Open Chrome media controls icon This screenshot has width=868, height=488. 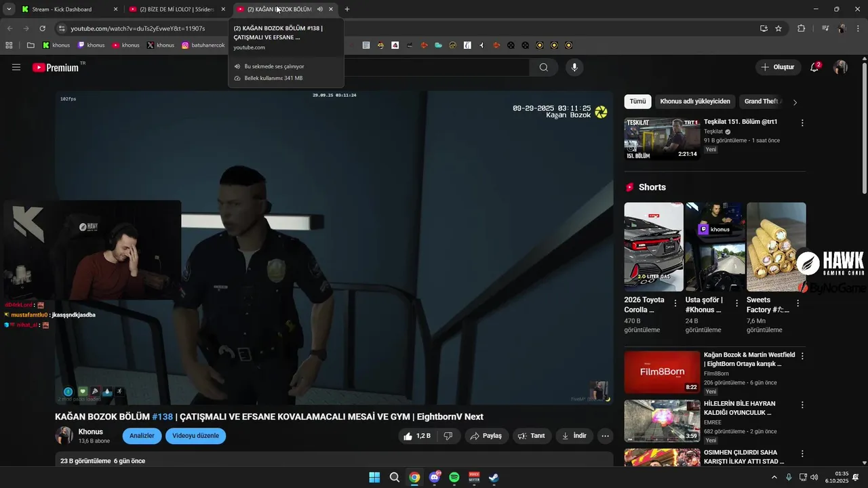[825, 28]
